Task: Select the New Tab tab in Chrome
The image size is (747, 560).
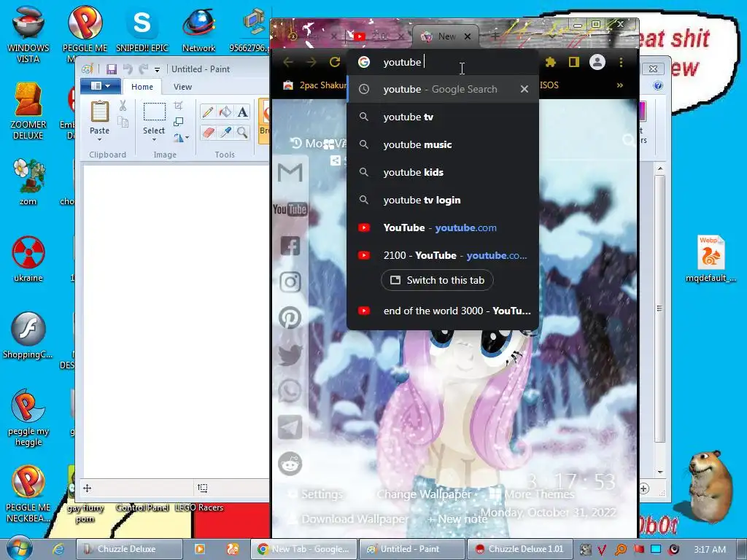Action: tap(446, 36)
